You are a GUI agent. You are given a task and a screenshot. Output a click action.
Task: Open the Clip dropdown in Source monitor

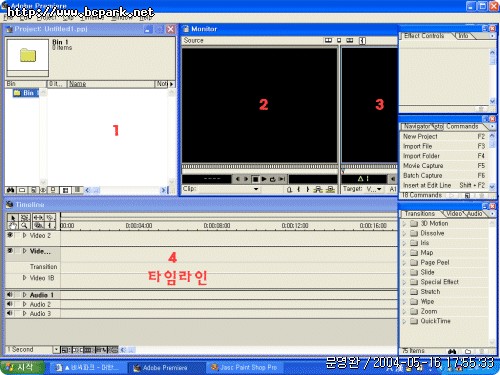[x=256, y=189]
